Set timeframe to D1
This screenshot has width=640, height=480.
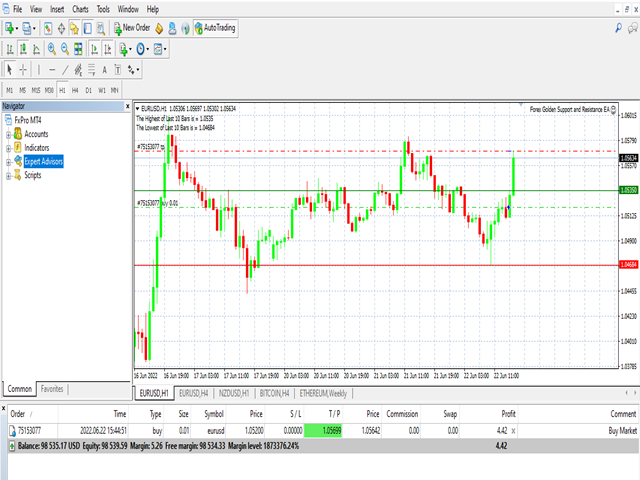(x=89, y=90)
